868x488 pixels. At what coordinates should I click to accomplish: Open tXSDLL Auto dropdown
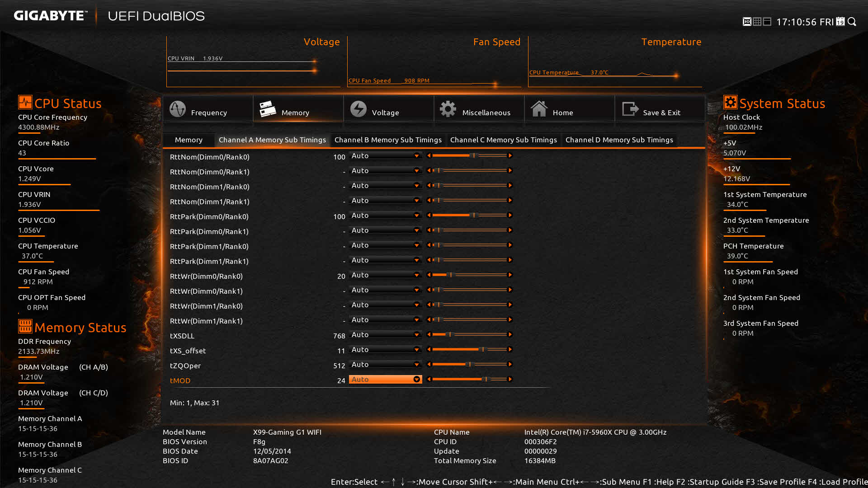(x=385, y=335)
